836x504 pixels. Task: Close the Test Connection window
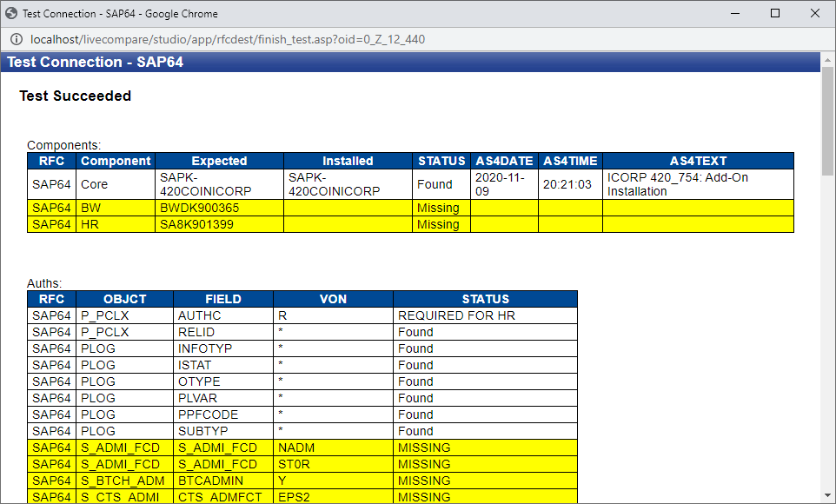(x=815, y=13)
